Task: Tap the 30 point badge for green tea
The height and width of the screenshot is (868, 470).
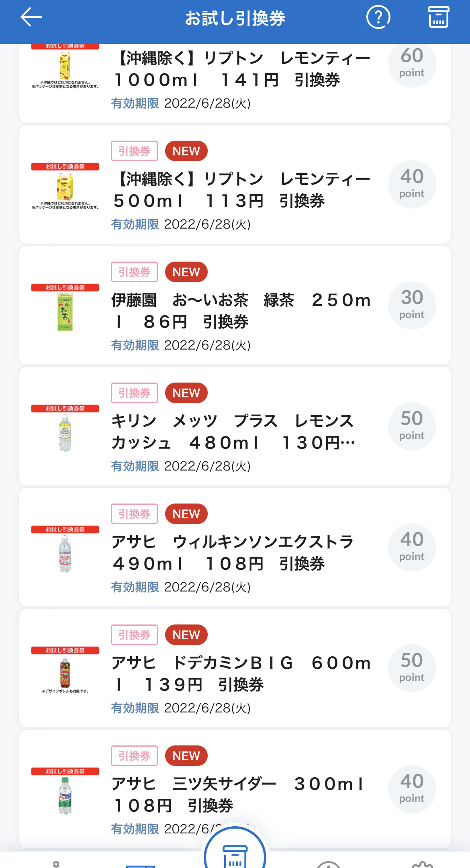Action: click(x=412, y=305)
